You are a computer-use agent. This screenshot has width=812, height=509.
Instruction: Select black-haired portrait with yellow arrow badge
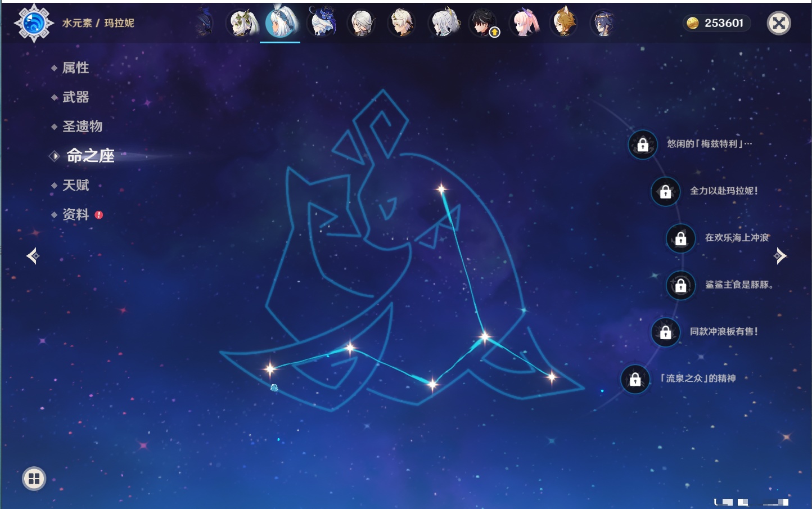[484, 23]
